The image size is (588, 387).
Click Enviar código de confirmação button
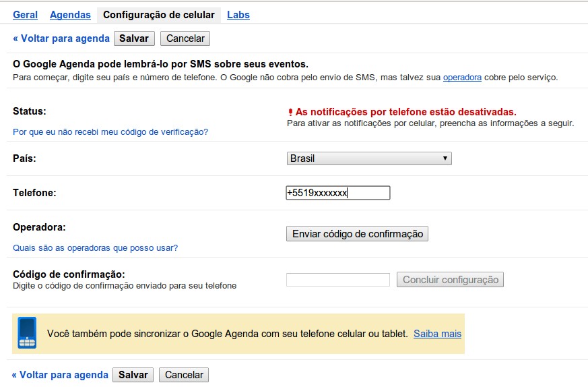coord(357,234)
